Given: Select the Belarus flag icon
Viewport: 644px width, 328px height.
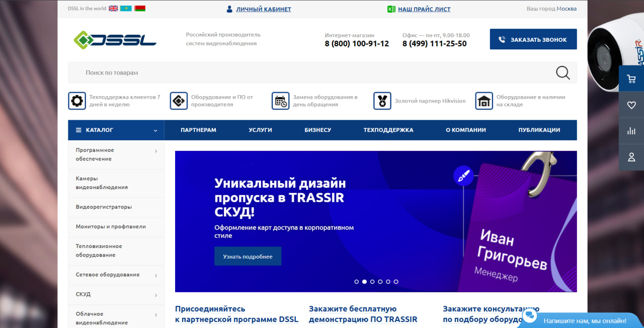Looking at the screenshot, I should (x=140, y=9).
